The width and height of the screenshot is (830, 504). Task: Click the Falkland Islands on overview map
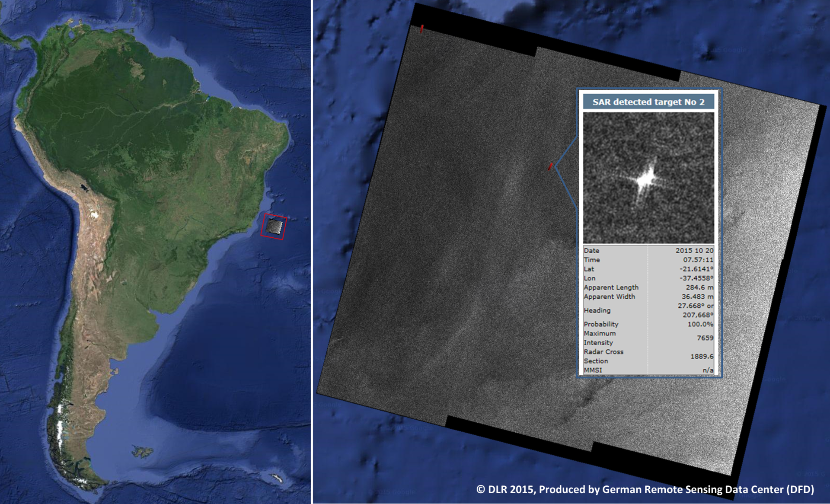pos(143,452)
